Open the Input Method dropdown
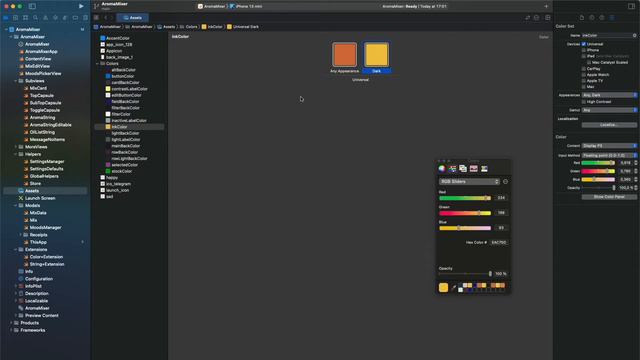 [609, 156]
